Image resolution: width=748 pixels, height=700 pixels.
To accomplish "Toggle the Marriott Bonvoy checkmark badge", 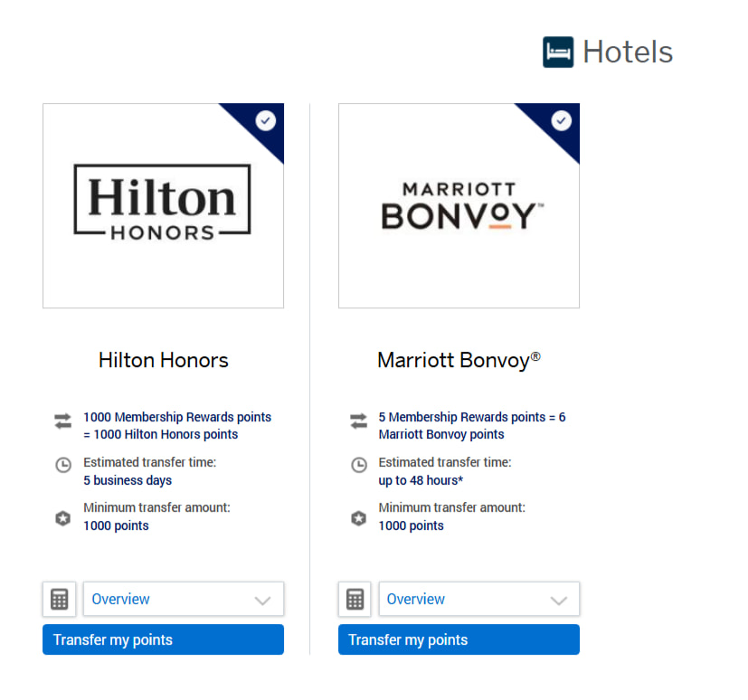I will (562, 120).
